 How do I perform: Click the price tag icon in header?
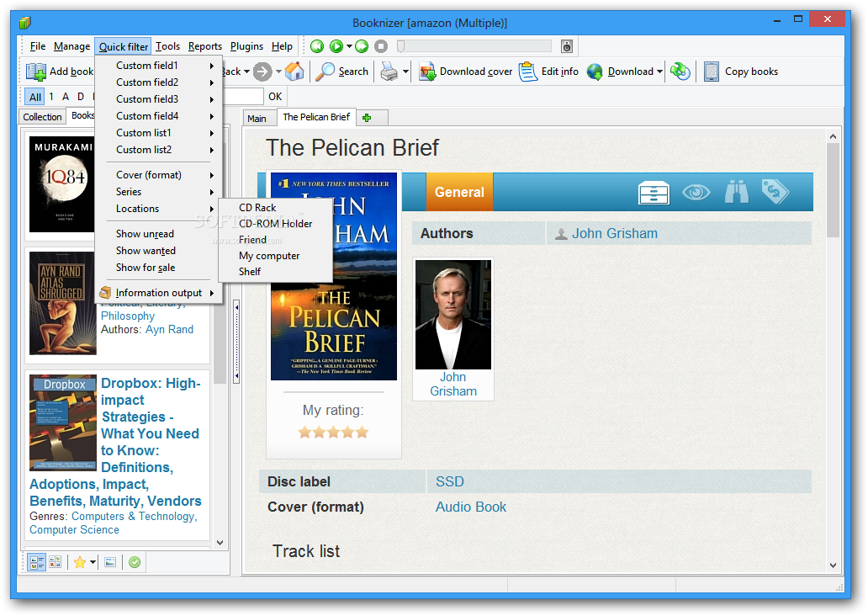[x=775, y=192]
